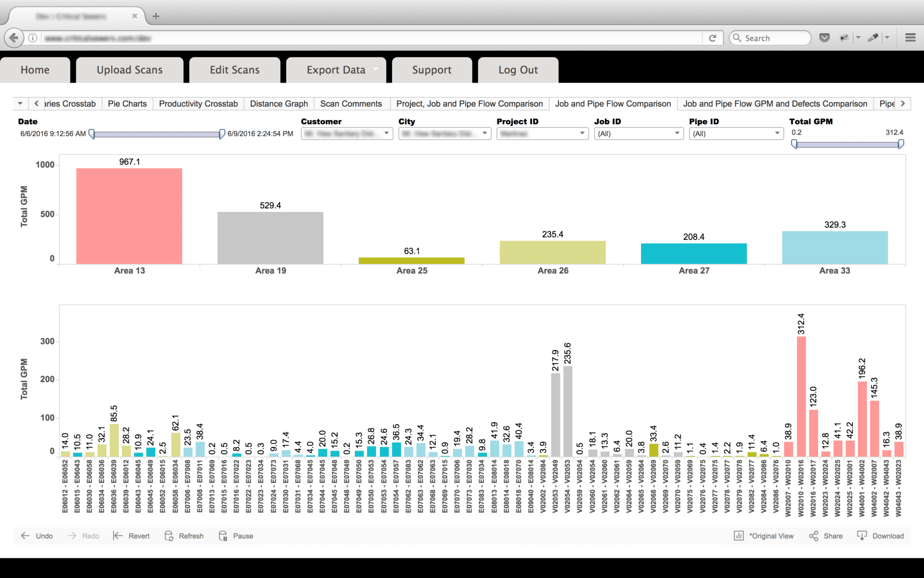Click browser reload page icon

712,38
